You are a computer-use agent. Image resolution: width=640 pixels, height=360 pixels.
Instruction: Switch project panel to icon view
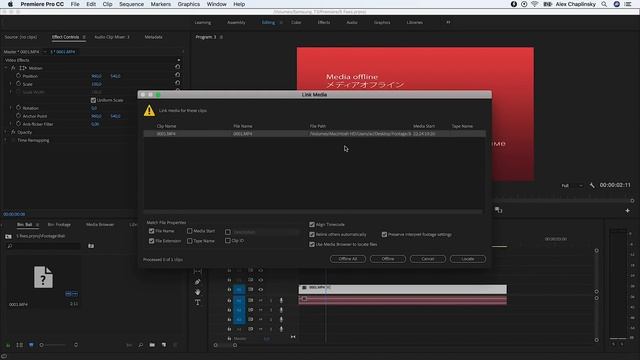click(x=31, y=345)
